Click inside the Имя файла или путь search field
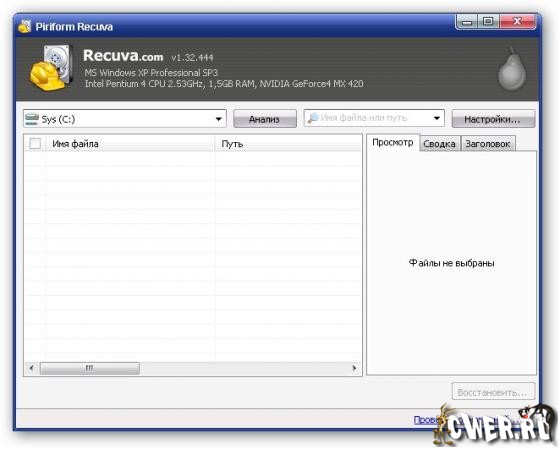Image resolution: width=560 pixels, height=449 pixels. pyautogui.click(x=373, y=118)
